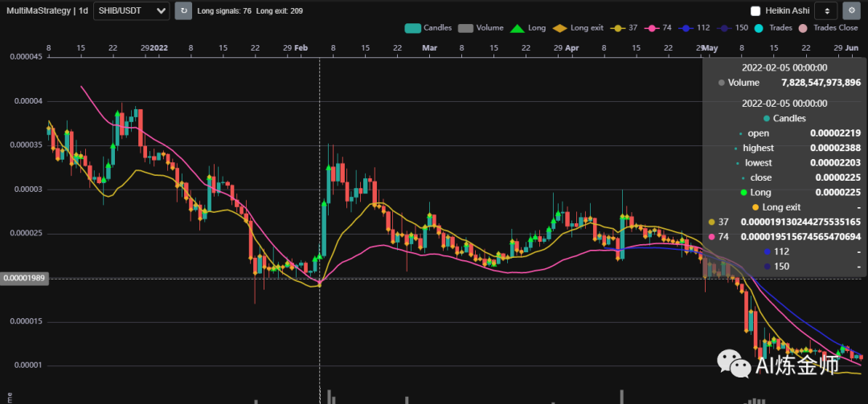This screenshot has width=868, height=404.
Task: Toggle the 112 moving average legend
Action: tap(694, 27)
